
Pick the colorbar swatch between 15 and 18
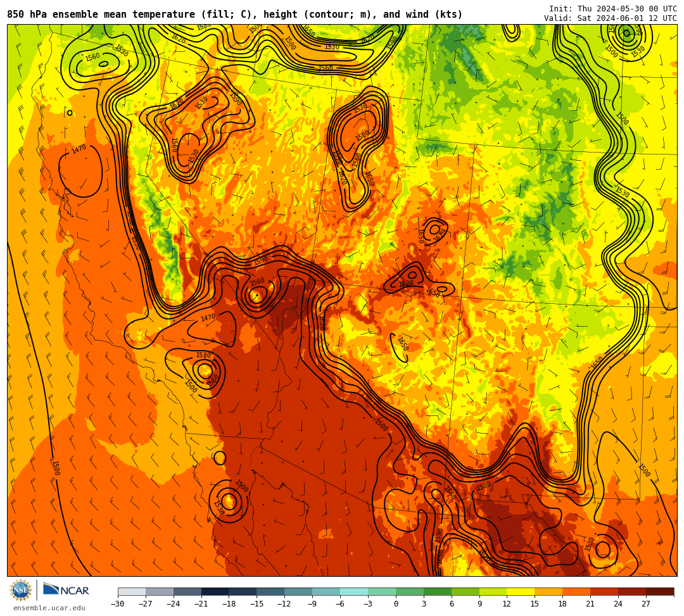click(x=548, y=591)
